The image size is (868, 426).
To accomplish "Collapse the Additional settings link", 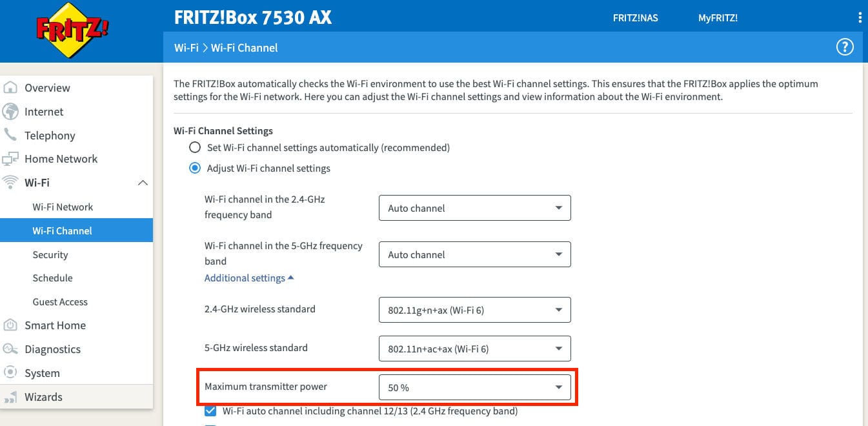I will pyautogui.click(x=249, y=278).
